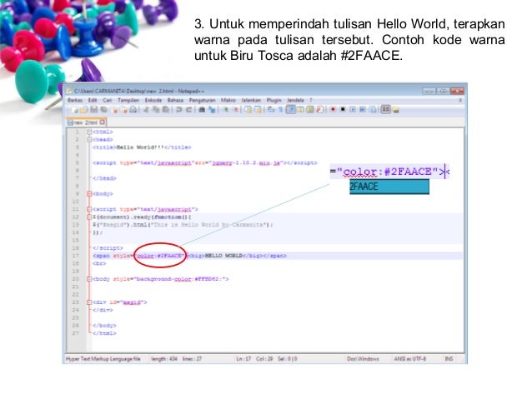Collapse the <body style> fold marker on line 20

pos(89,279)
